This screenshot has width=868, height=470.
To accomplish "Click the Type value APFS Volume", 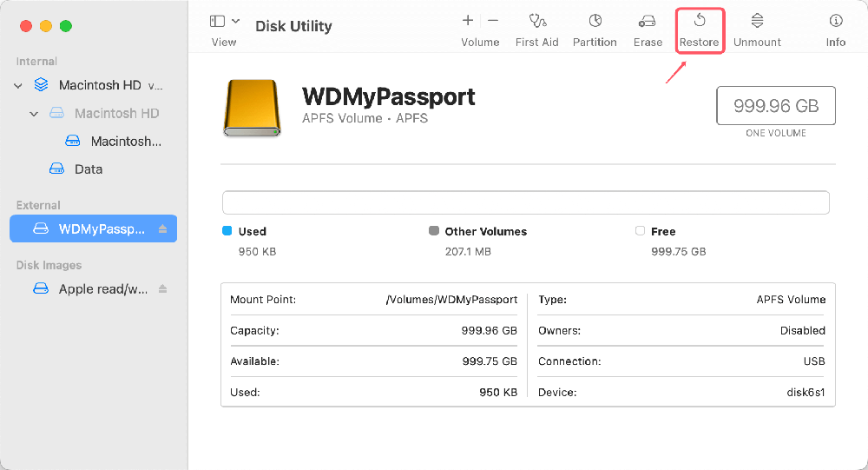I will point(791,300).
